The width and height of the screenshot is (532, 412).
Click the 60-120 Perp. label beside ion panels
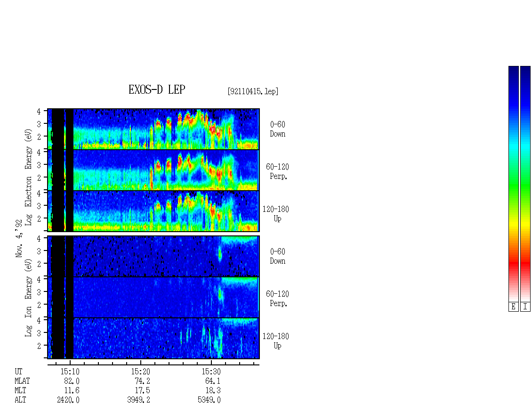point(277,299)
